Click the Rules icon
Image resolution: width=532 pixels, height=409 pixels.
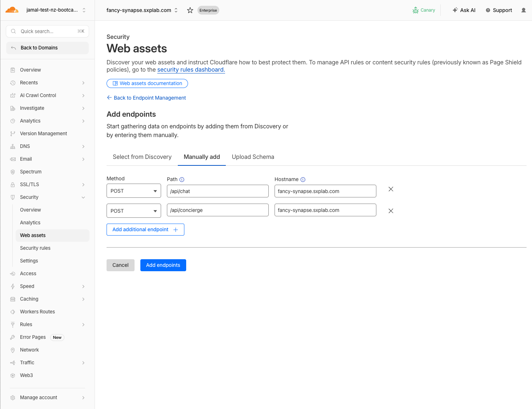(x=13, y=324)
